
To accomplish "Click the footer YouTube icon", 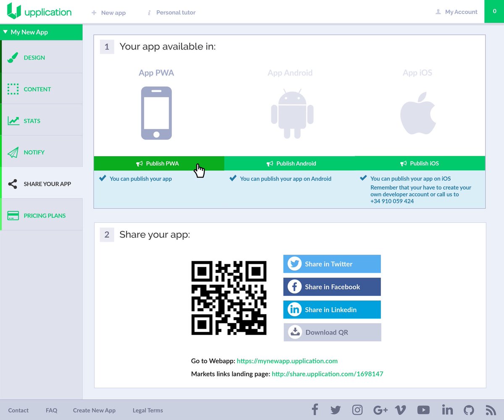I will coord(423,410).
